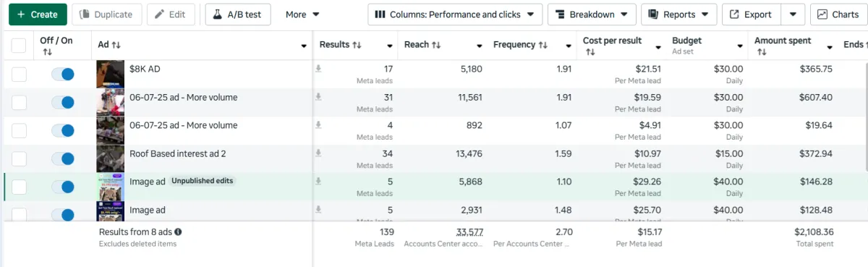Sort by Frequency using its arrows icon
This screenshot has width=868, height=267.
542,45
